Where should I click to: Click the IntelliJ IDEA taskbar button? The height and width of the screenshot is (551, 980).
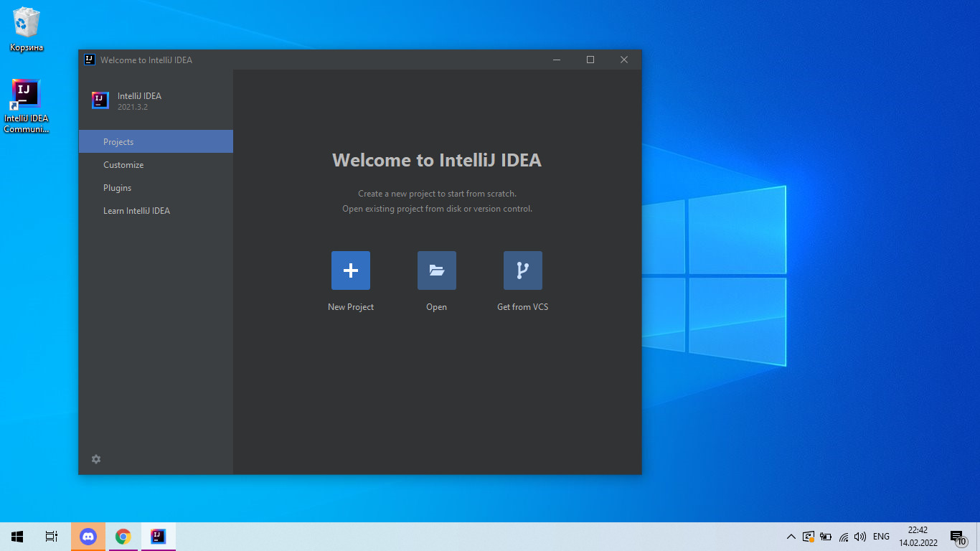pyautogui.click(x=159, y=536)
